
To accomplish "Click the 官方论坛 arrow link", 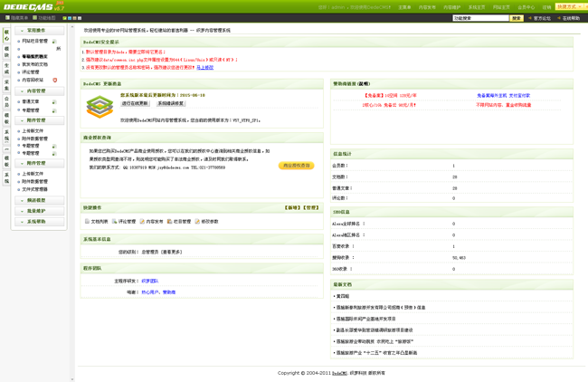I will click(x=542, y=18).
